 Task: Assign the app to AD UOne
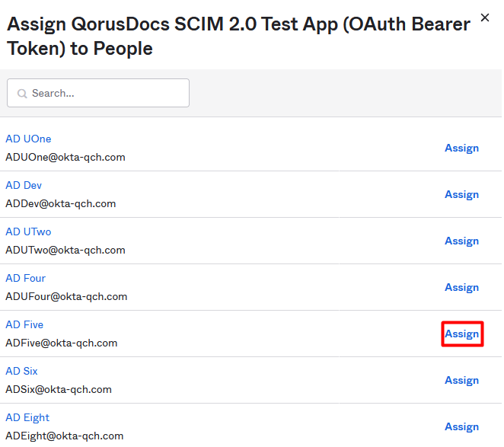pyautogui.click(x=461, y=148)
